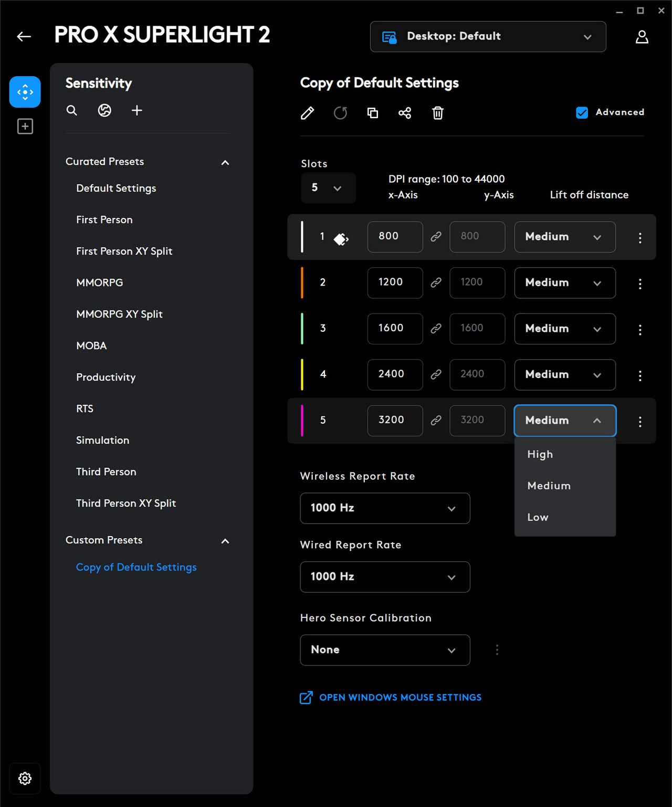
Task: Open slot 3 lift off distance dropdown
Action: point(565,329)
